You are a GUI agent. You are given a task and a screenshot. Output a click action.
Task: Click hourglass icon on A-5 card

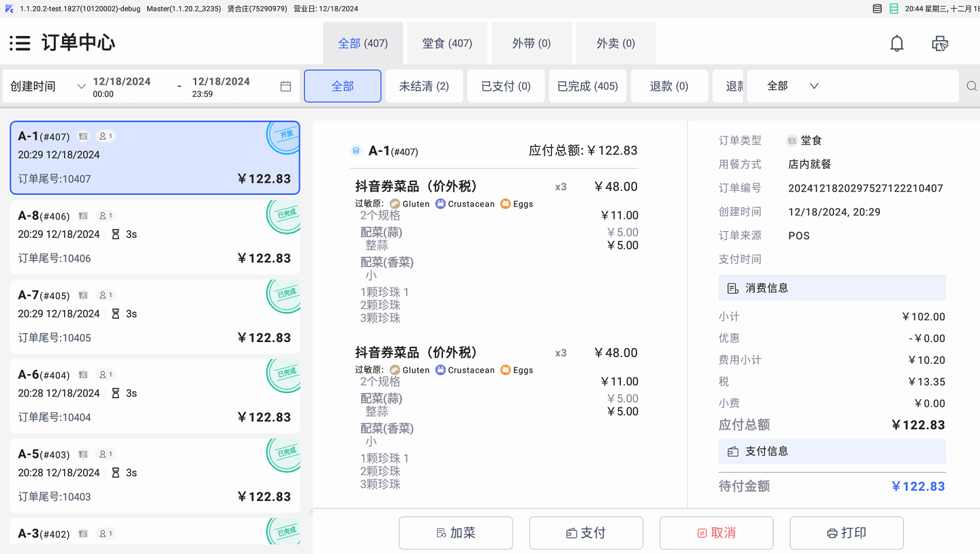pos(116,473)
